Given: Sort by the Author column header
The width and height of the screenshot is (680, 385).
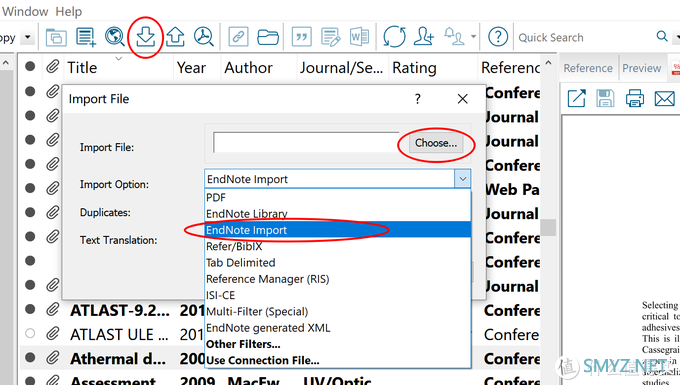Looking at the screenshot, I should pyautogui.click(x=248, y=68).
